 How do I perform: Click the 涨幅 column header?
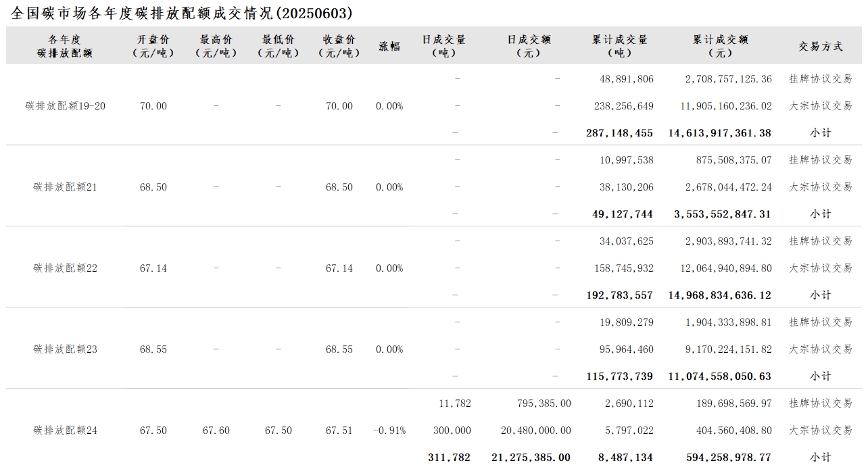tap(389, 46)
